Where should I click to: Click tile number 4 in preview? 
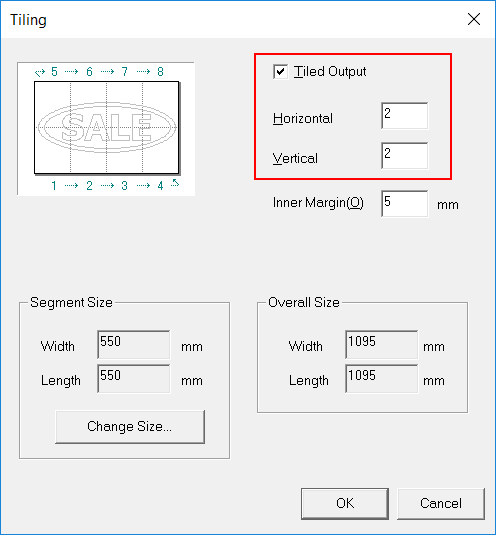click(x=160, y=186)
